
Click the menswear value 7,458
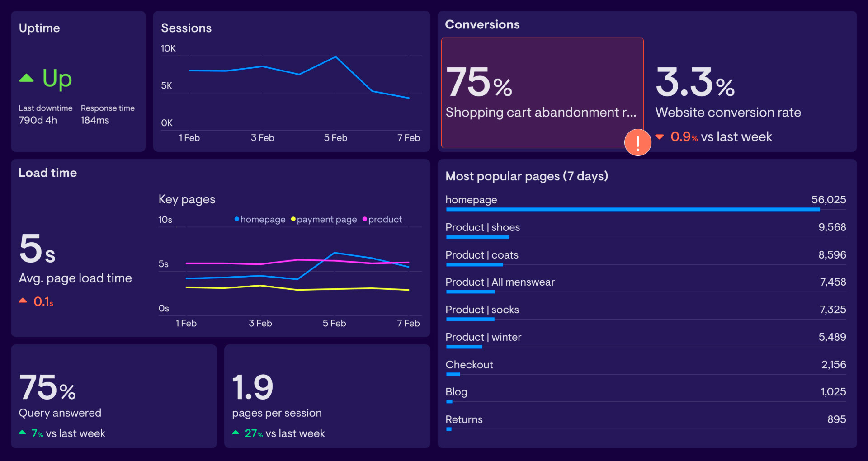click(x=833, y=282)
